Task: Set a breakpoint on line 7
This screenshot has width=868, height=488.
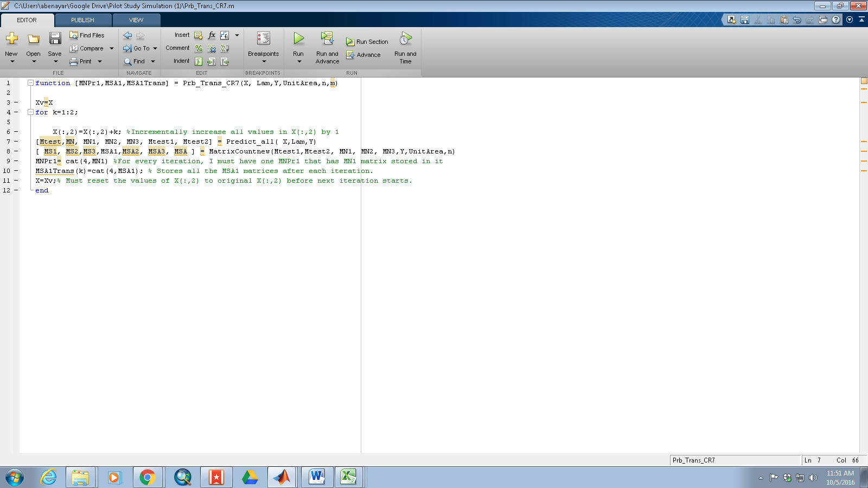Action: 16,142
